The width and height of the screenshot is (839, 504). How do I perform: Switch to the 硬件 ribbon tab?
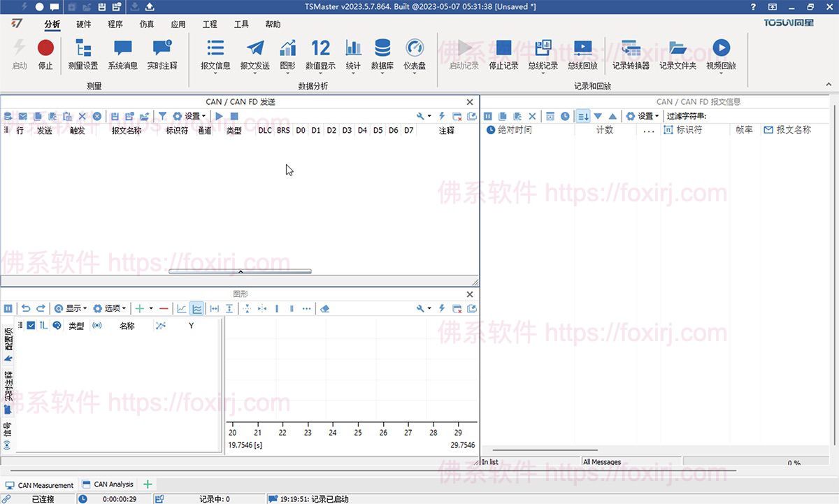(84, 24)
